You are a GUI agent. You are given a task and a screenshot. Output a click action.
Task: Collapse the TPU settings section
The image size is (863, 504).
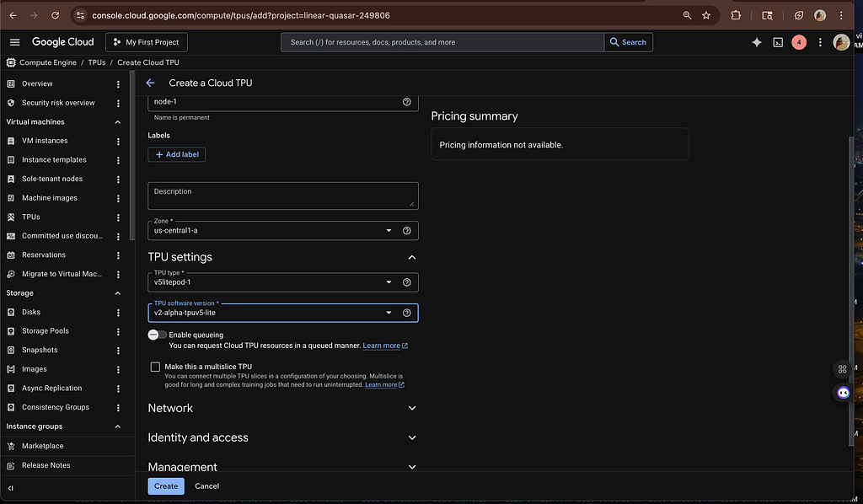click(411, 257)
